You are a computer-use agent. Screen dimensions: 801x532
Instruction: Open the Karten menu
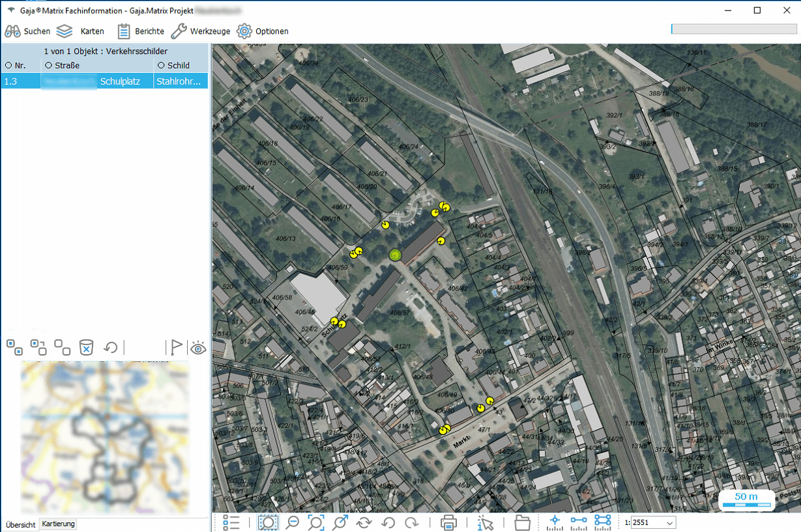click(x=80, y=31)
